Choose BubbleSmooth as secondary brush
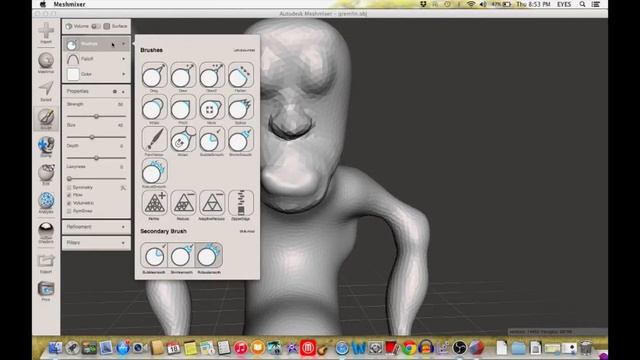The image size is (640, 360). tap(154, 255)
